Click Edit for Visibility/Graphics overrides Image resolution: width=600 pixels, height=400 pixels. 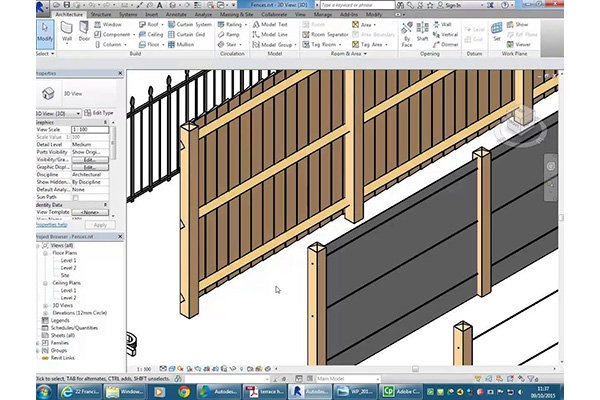pos(90,160)
